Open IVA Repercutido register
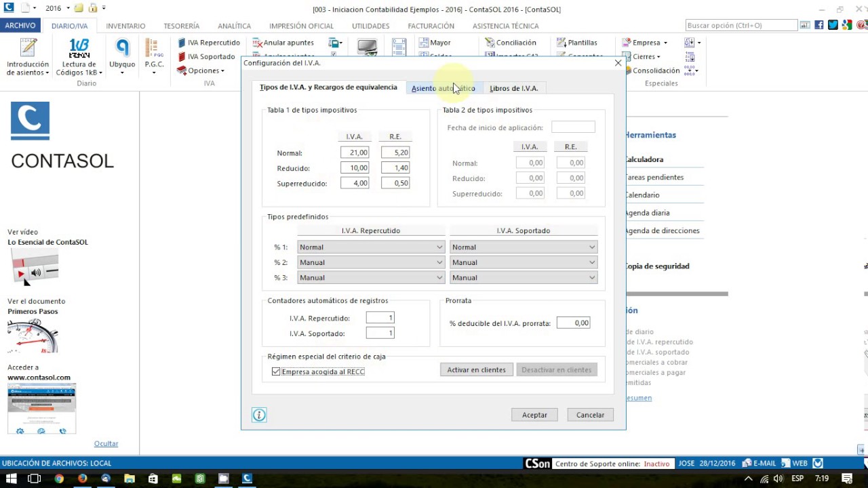This screenshot has height=488, width=868. (209, 43)
